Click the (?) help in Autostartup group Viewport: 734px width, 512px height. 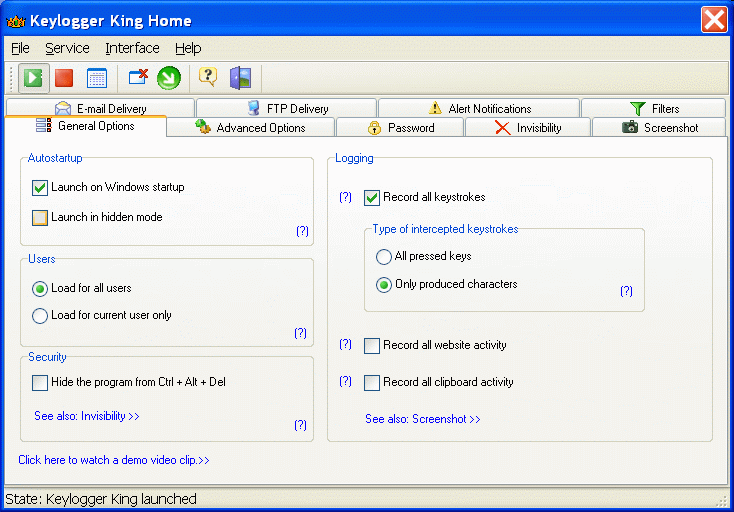(302, 231)
